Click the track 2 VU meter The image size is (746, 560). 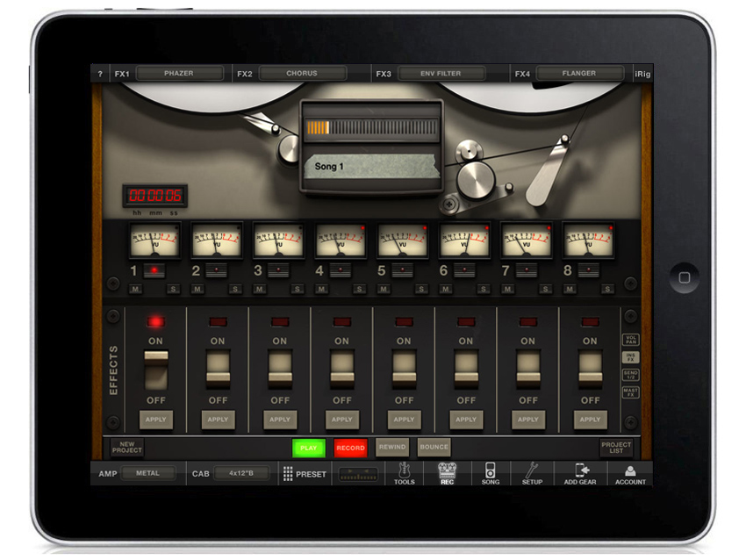click(x=217, y=241)
